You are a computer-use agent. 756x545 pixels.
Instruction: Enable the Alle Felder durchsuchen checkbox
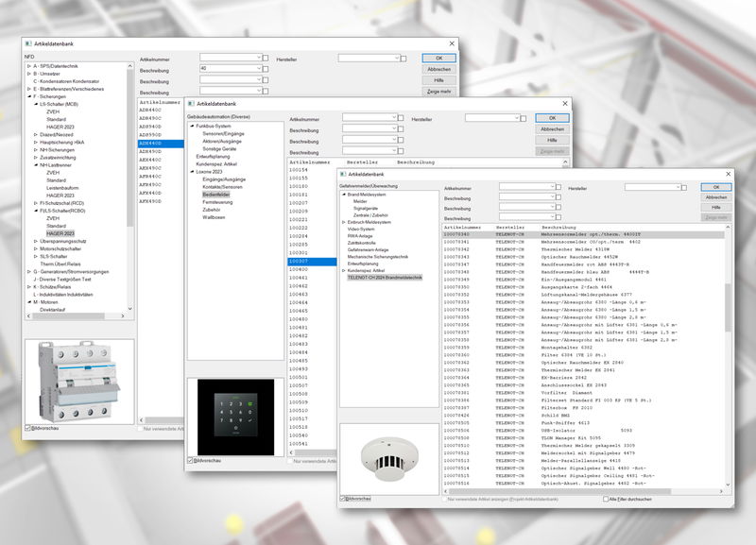(x=607, y=498)
